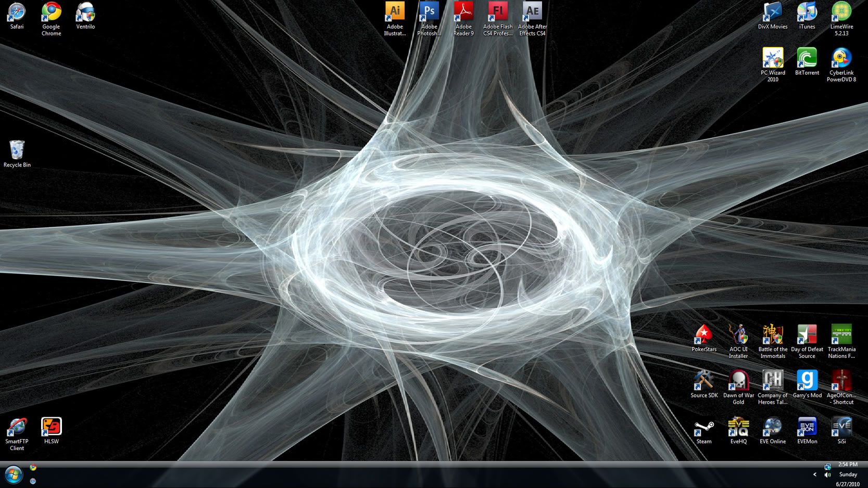Select the Ventrilo desktop icon
Screen dimensions: 868x488
point(85,15)
